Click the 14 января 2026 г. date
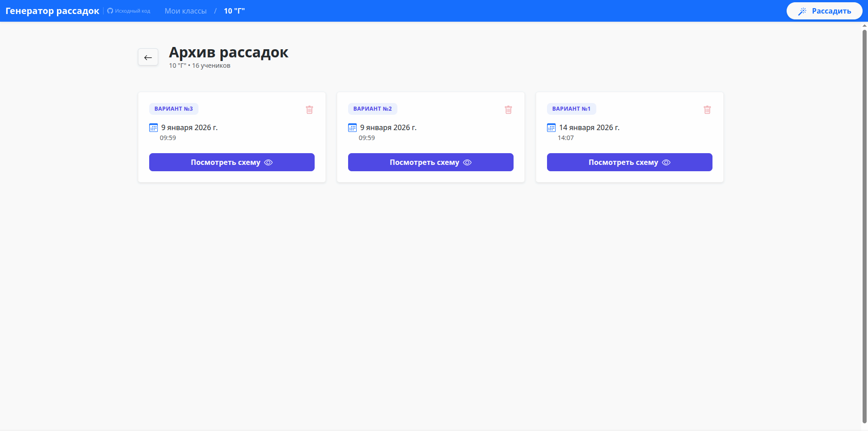The width and height of the screenshot is (868, 431). [x=589, y=128]
